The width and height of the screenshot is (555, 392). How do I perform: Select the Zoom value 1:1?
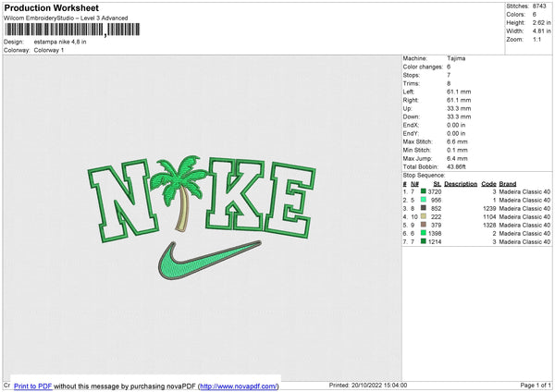coord(536,39)
